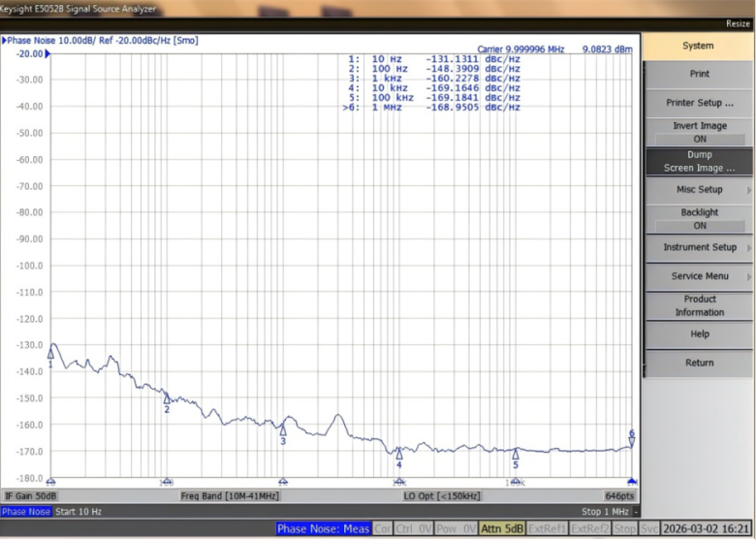This screenshot has width=756, height=540.
Task: Click marker 1 readout 10 Hz -131.1311
Action: pyautogui.click(x=434, y=59)
